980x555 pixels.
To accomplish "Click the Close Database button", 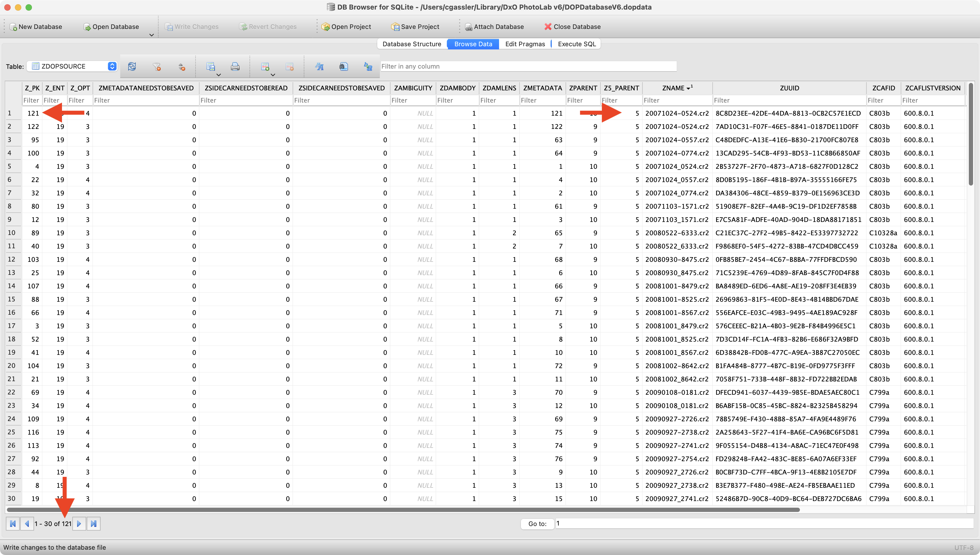I will pos(572,27).
